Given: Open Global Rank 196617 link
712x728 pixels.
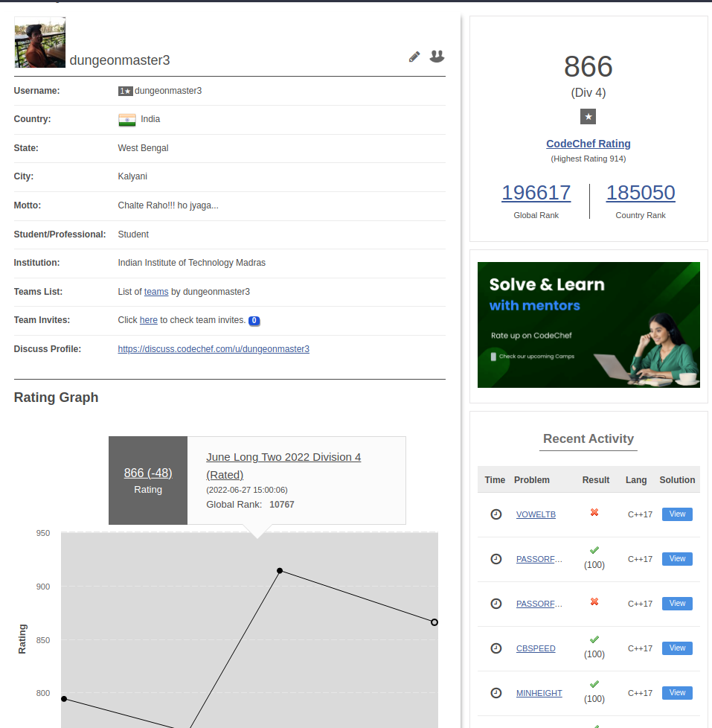Looking at the screenshot, I should click(x=536, y=193).
